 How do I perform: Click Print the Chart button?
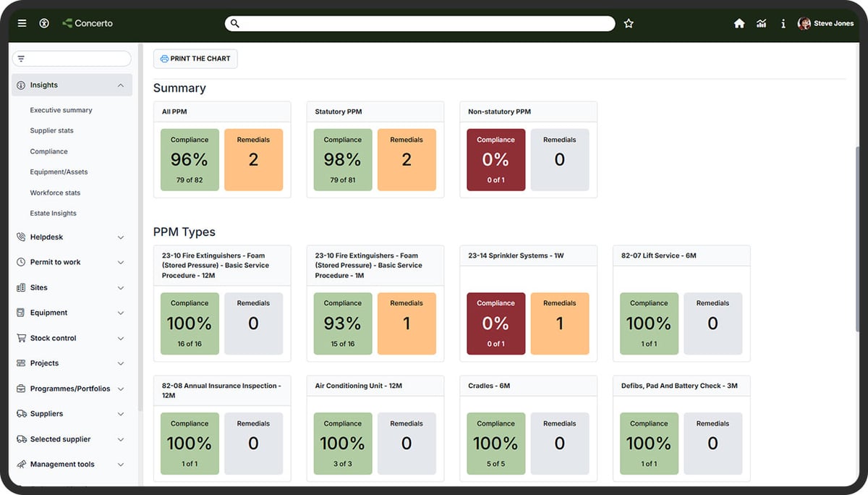point(195,59)
